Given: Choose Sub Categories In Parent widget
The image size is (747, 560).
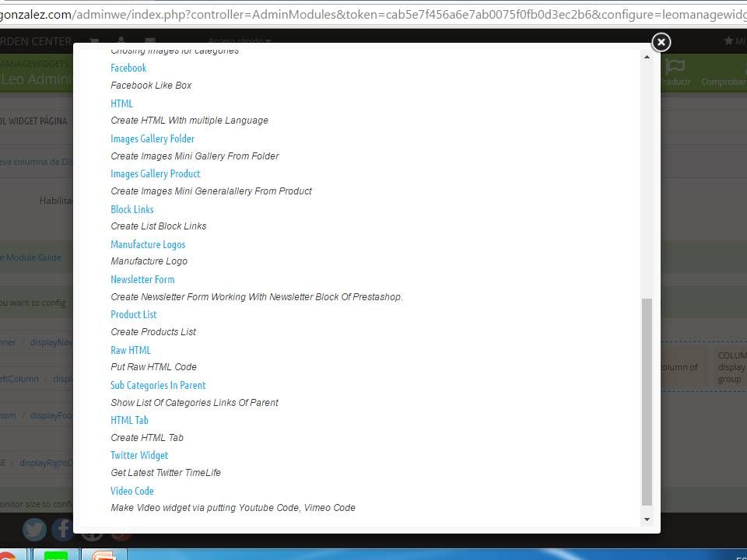Looking at the screenshot, I should point(158,385).
